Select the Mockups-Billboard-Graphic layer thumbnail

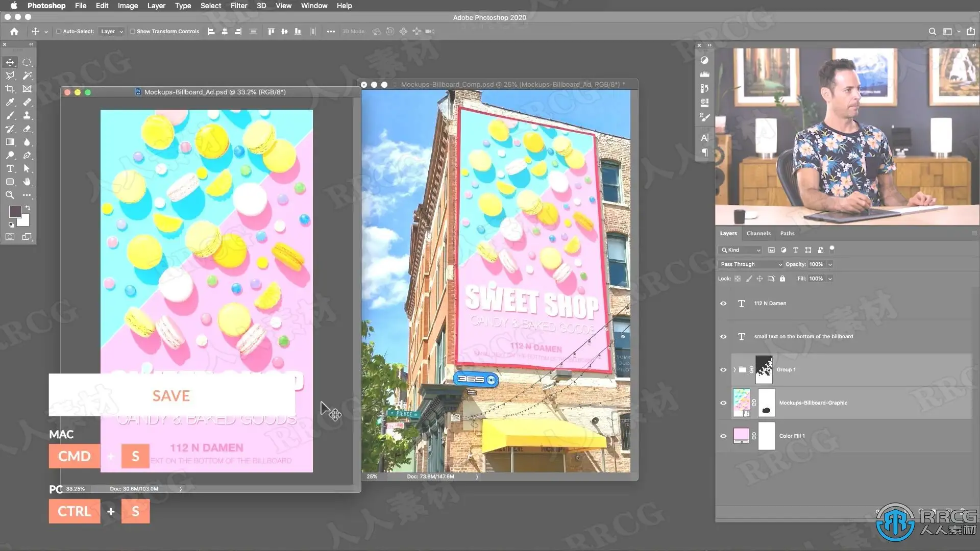click(741, 403)
